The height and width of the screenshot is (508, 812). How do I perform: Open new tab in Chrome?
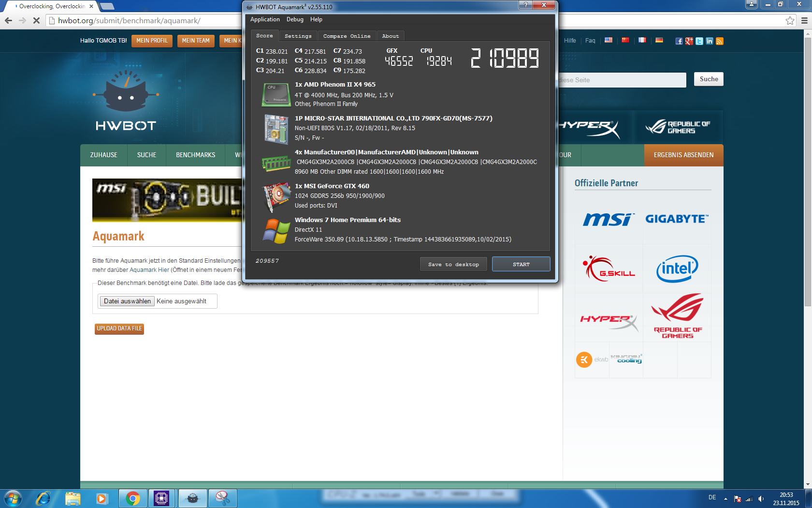[x=107, y=6]
